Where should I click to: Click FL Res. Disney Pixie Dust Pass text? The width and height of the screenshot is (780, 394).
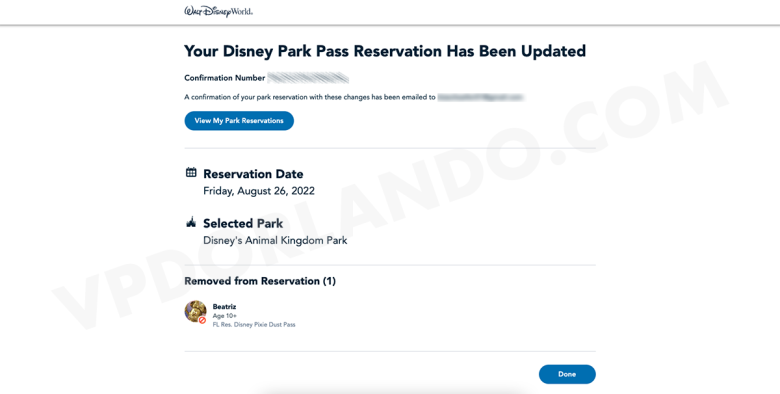tap(254, 325)
